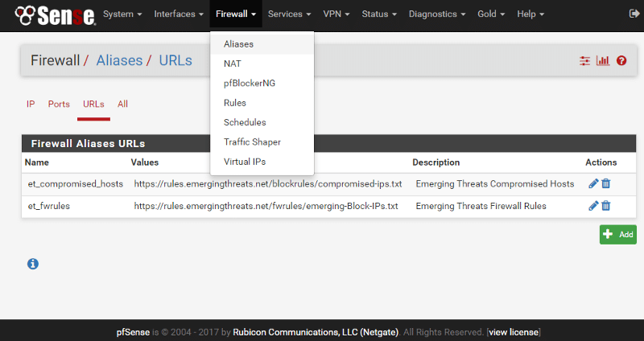Collapse the Firewall dropdown menu
Screen dimensions: 644x341
[236, 14]
